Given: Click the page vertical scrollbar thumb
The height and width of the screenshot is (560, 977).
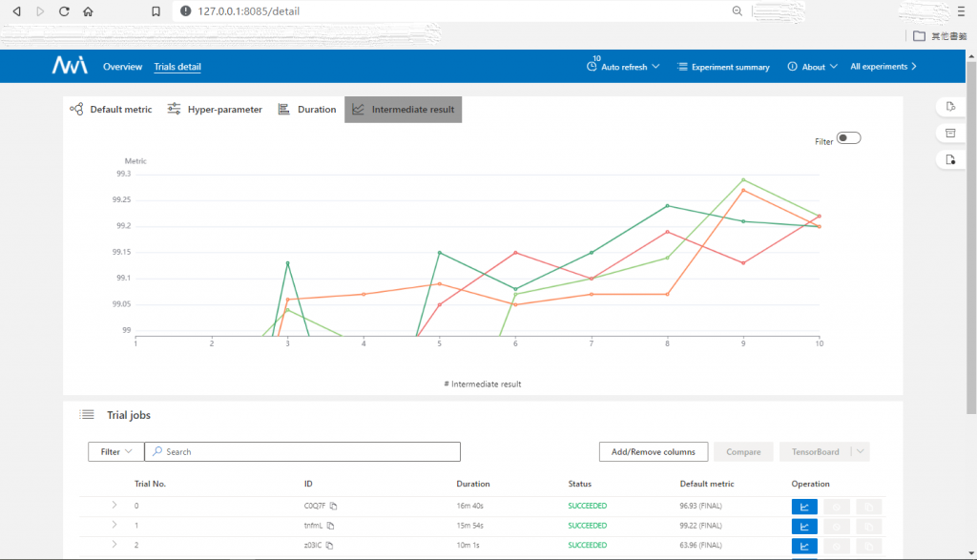Looking at the screenshot, I should coord(971,237).
